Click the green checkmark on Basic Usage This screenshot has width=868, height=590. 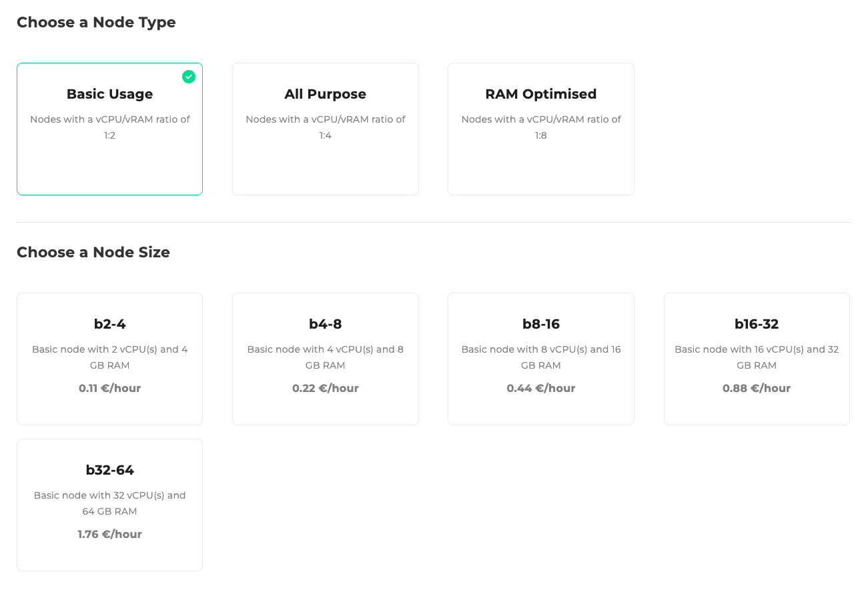pyautogui.click(x=189, y=77)
